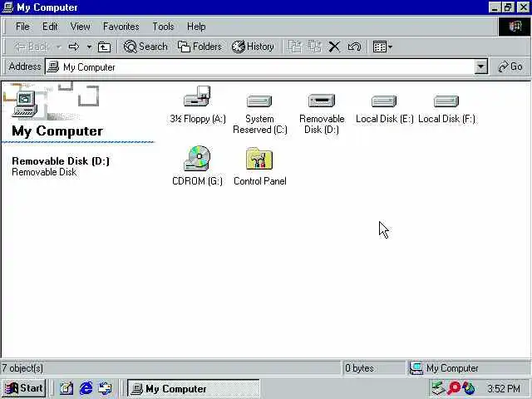The image size is (532, 399).
Task: Click the large My Computer icon in left pane
Action: coord(24,103)
